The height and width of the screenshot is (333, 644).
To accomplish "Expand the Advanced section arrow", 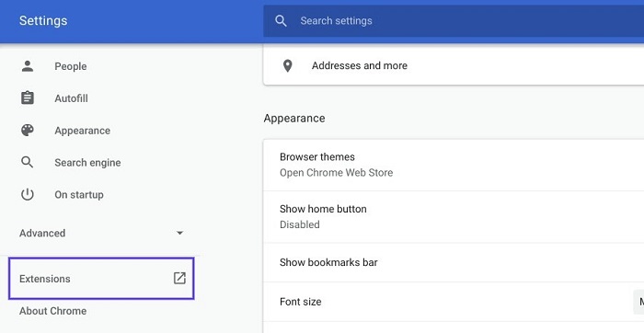I will tap(179, 233).
